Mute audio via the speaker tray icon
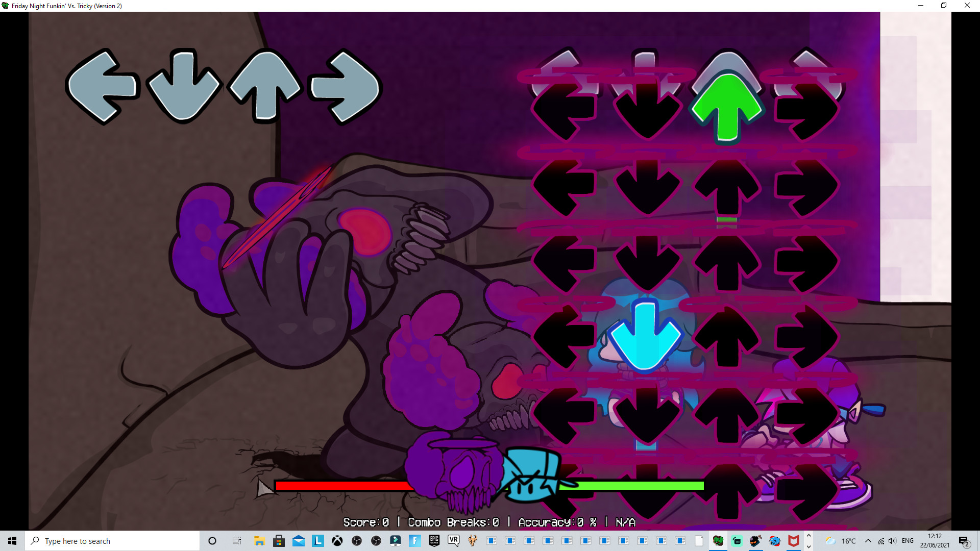Screen dimensions: 980x551 tap(893, 541)
